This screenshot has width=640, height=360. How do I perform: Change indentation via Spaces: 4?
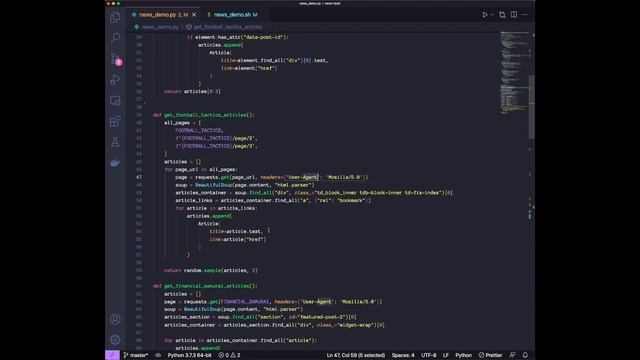tap(403, 355)
